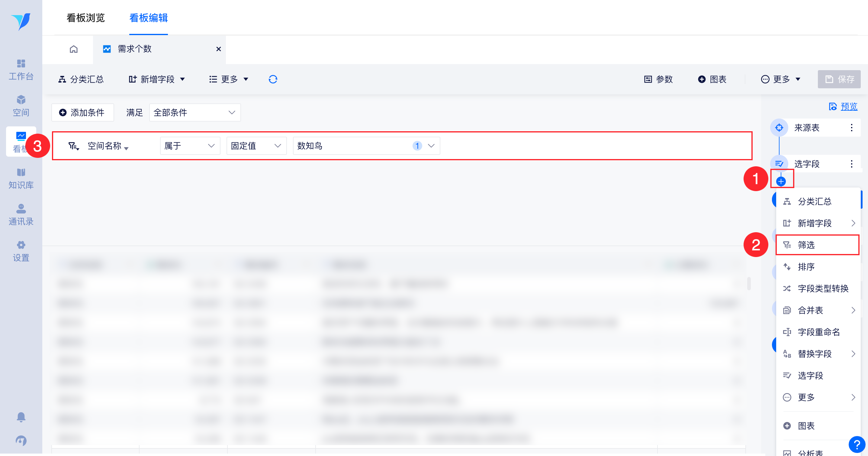Viewport: 868px width, 456px height.
Task: Click the 添加条件 button
Action: 82,112
